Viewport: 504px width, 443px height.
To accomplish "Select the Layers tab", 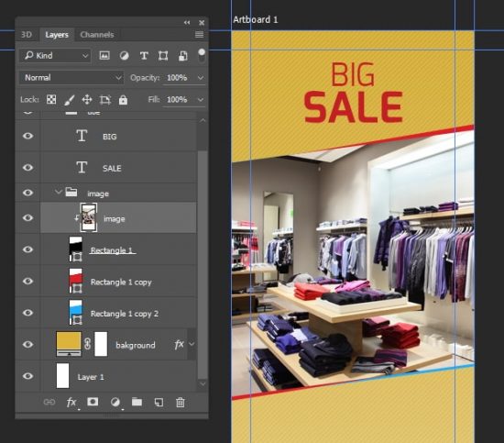I will point(57,35).
